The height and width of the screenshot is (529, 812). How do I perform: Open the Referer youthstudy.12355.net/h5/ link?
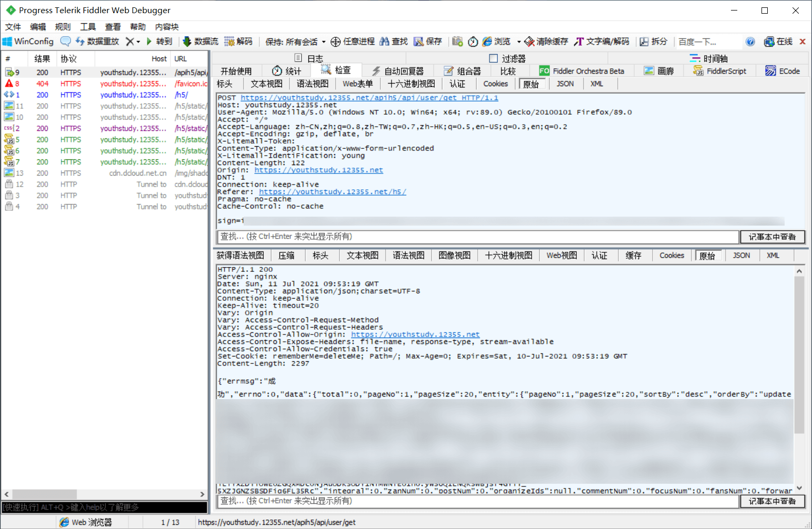point(333,192)
